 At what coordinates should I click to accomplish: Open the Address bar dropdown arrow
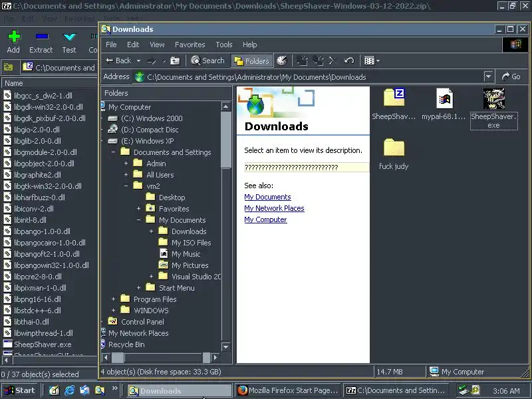488,76
